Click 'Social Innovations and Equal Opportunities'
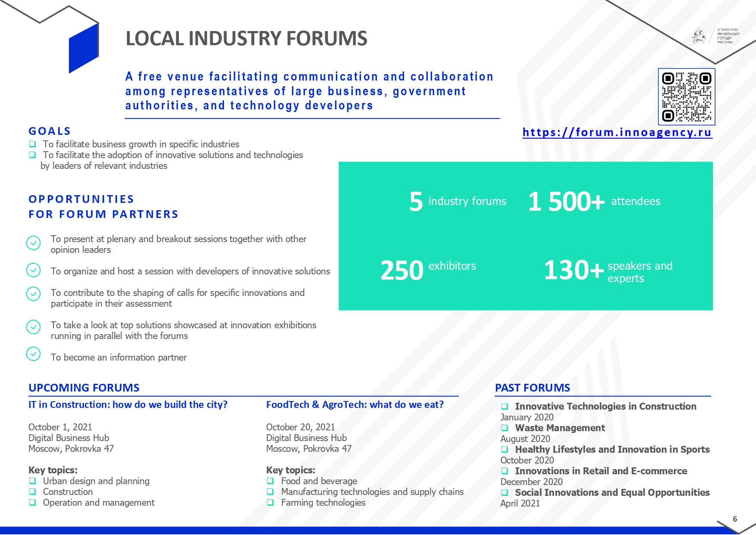 [x=613, y=492]
